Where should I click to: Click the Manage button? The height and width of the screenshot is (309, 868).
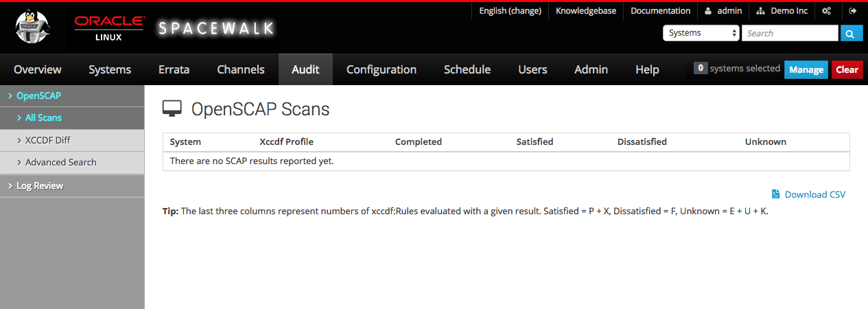[806, 69]
